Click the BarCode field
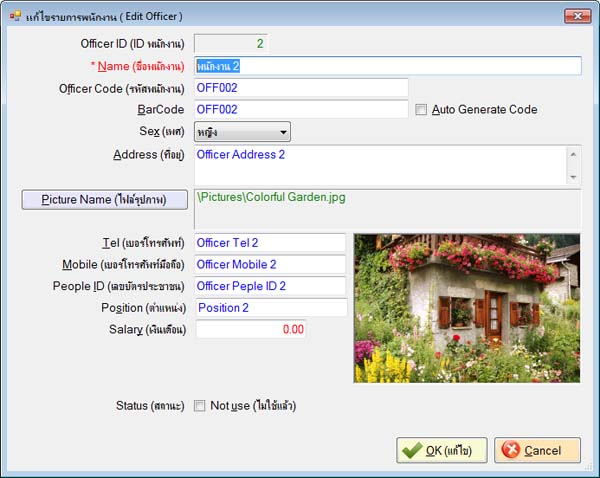Image resolution: width=600 pixels, height=478 pixels. (301, 109)
